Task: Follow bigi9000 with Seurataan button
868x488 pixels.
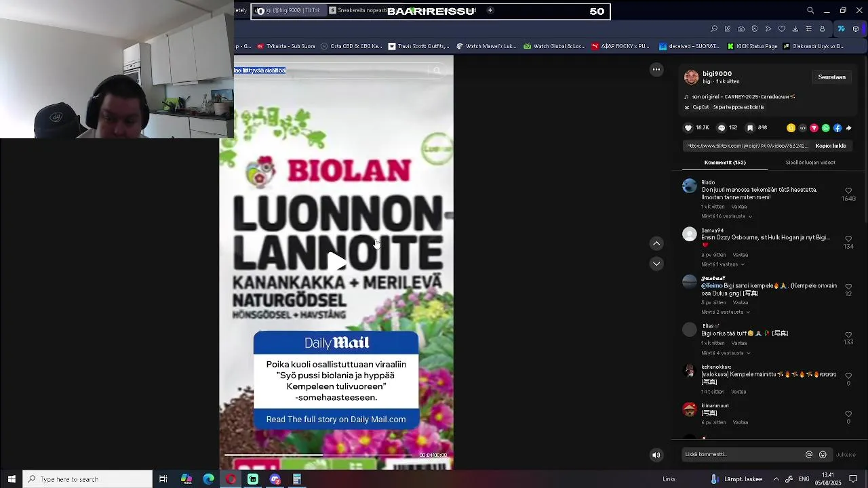Action: [x=831, y=77]
